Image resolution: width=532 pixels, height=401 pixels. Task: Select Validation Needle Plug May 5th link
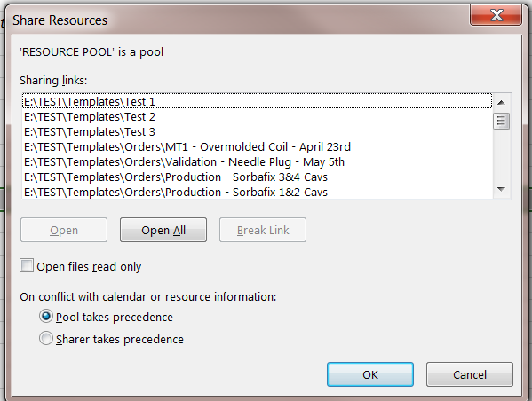[x=258, y=161]
